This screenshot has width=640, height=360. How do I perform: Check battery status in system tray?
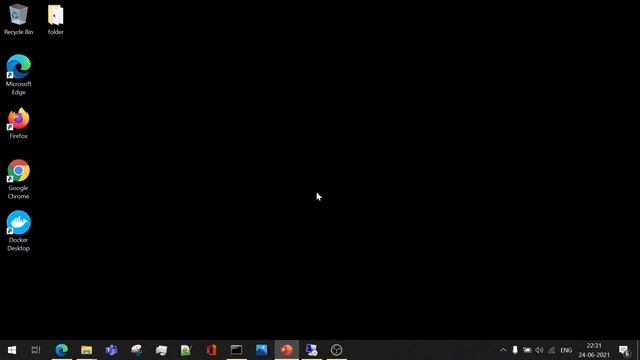[x=527, y=350]
